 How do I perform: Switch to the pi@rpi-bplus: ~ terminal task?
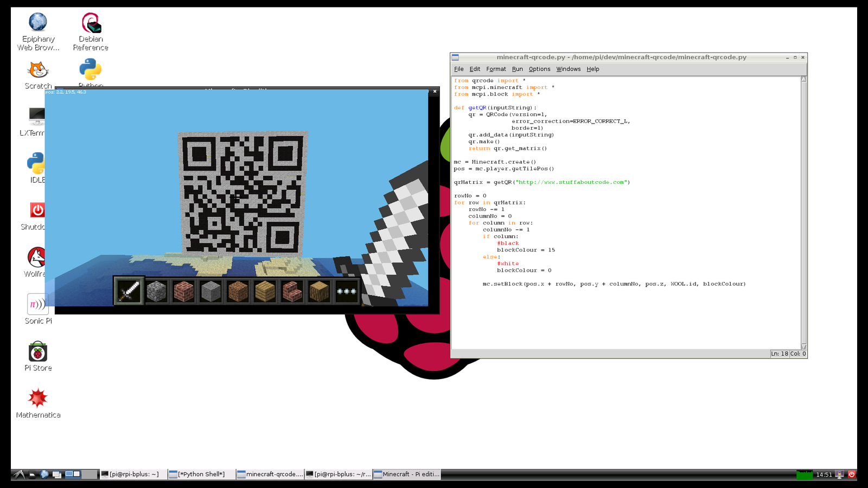coord(133,474)
